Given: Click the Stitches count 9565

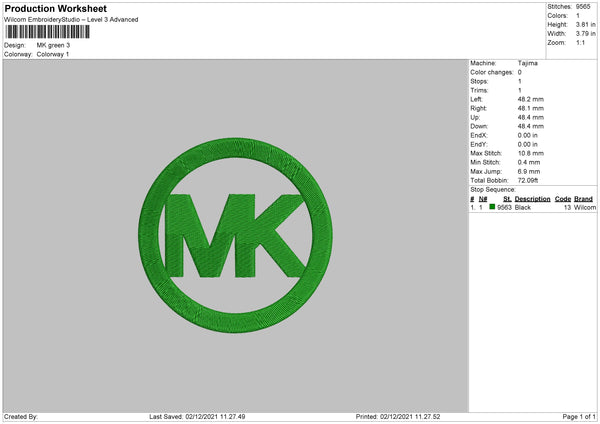Looking at the screenshot, I should coord(583,7).
